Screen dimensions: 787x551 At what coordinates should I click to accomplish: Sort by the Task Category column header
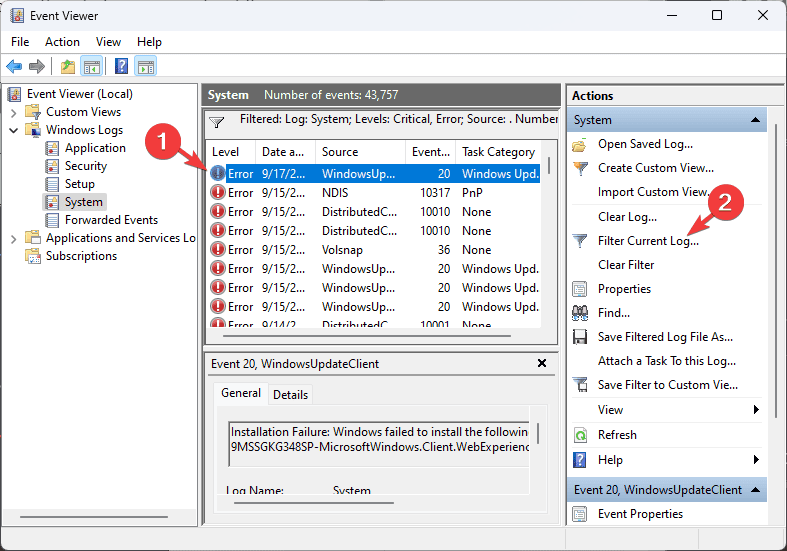tap(498, 152)
